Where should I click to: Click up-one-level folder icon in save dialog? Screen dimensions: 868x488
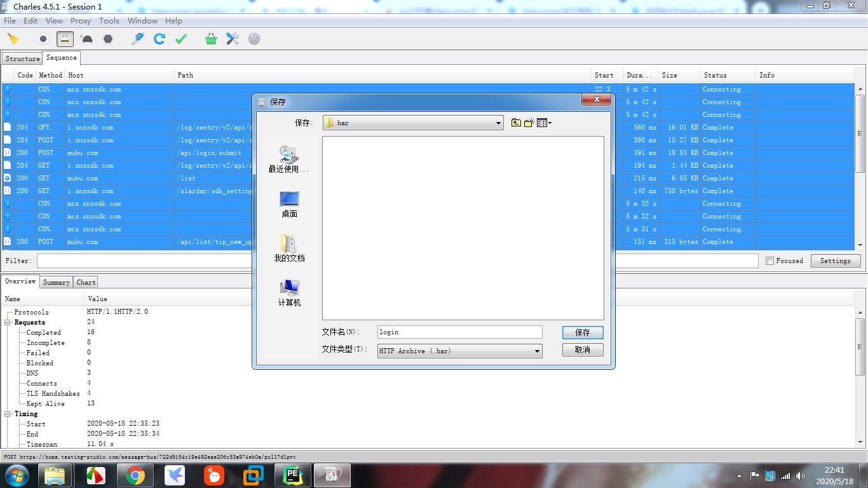pos(516,123)
